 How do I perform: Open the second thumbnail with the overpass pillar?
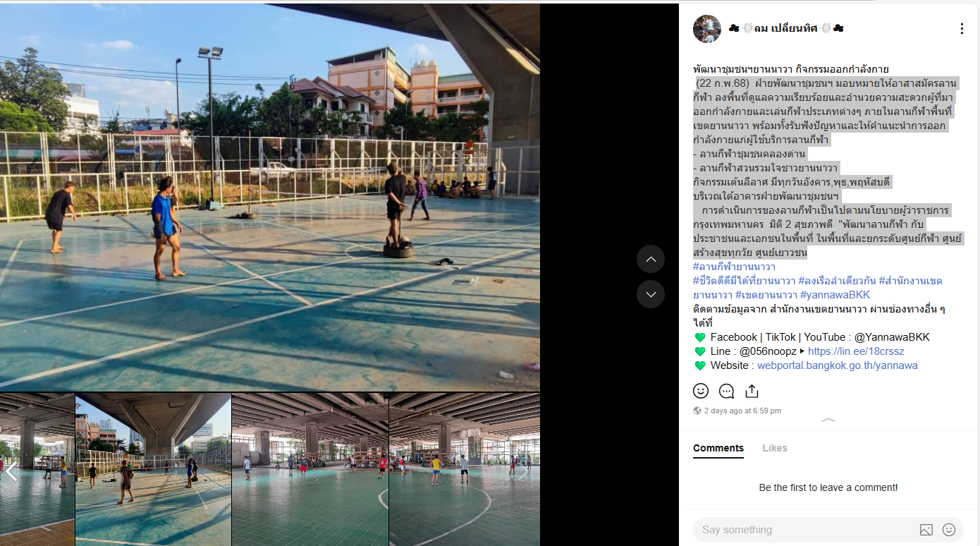point(153,469)
